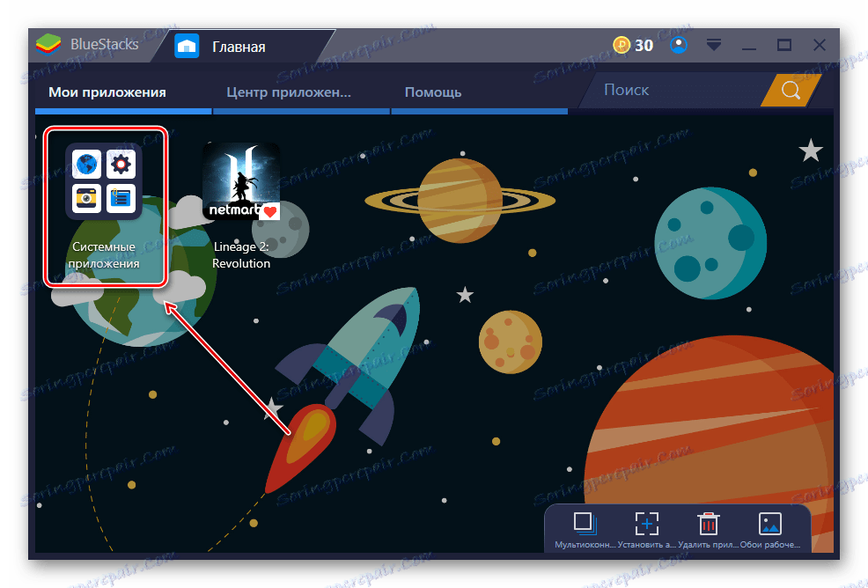
Task: Launch Lineage 2: Revolution app
Action: point(241,181)
